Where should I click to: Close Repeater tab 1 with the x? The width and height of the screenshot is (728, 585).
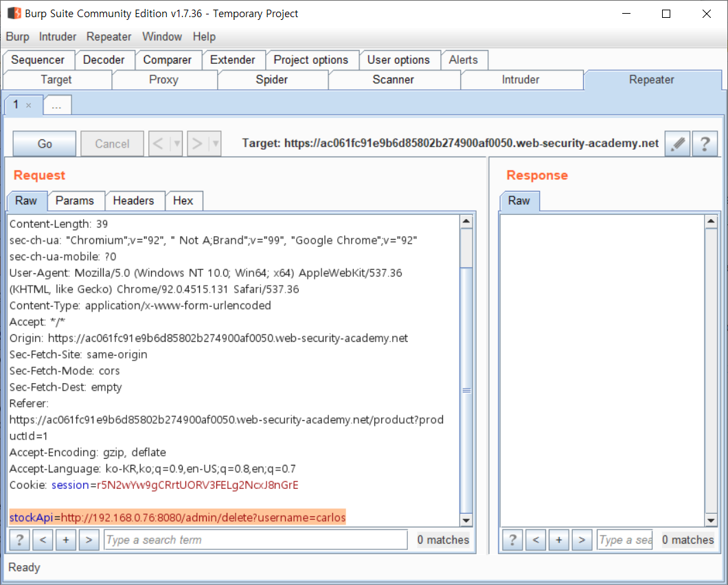coord(29,105)
